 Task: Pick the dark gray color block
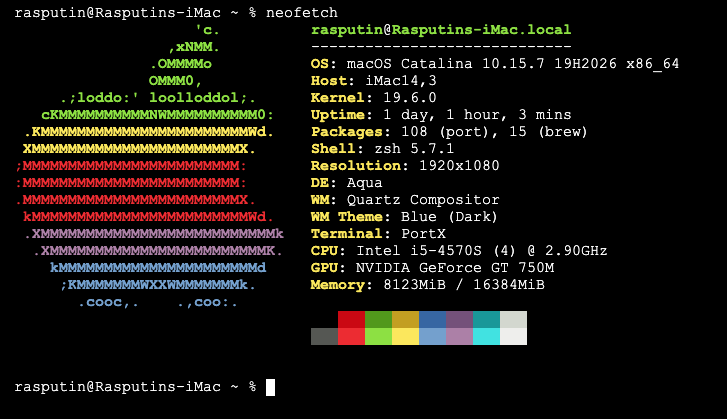tap(324, 337)
